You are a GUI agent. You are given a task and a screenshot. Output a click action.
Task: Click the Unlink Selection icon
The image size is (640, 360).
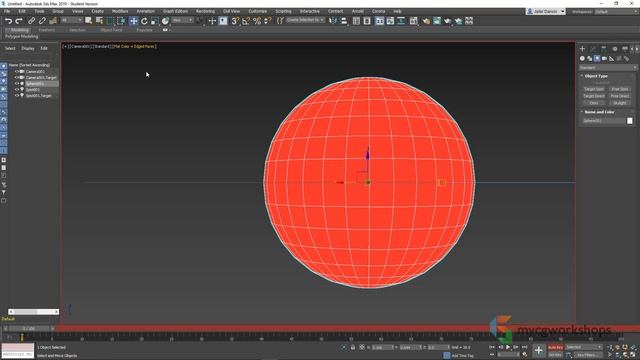coord(42,21)
